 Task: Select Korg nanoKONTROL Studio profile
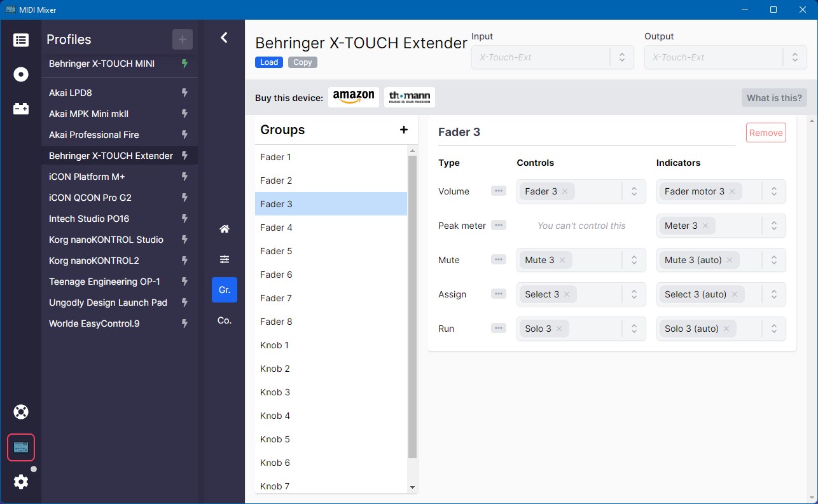tap(120, 240)
